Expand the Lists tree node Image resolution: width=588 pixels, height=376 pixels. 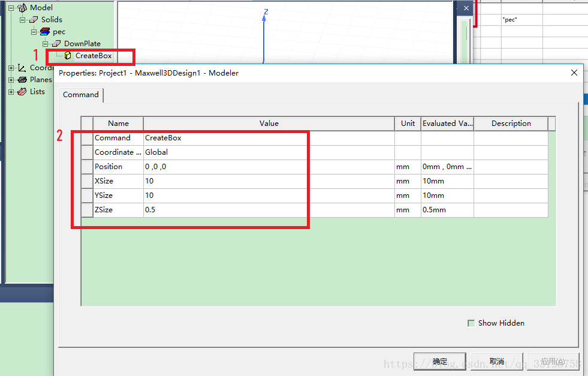pyautogui.click(x=11, y=92)
